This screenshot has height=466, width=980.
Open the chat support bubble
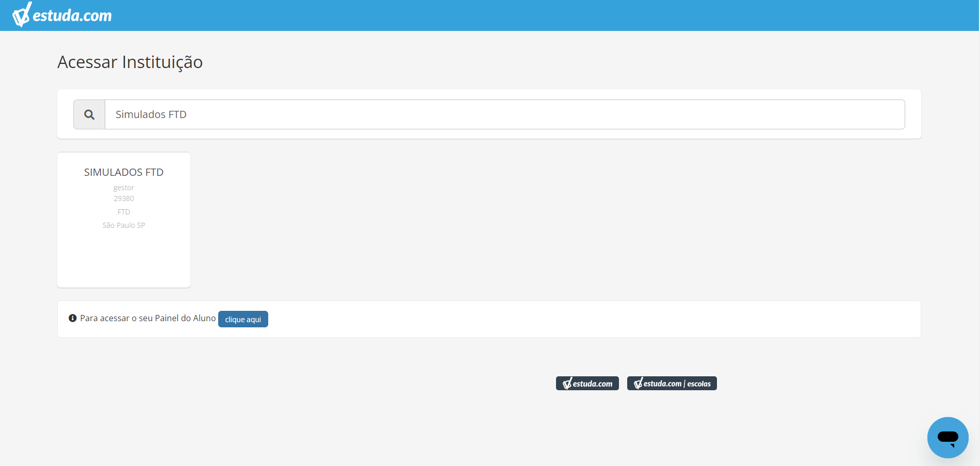pos(948,438)
